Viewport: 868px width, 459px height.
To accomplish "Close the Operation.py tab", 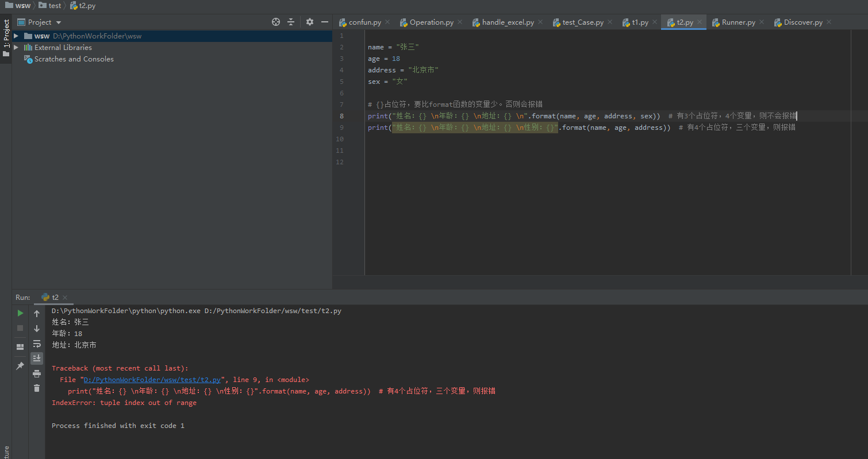I will click(x=460, y=22).
